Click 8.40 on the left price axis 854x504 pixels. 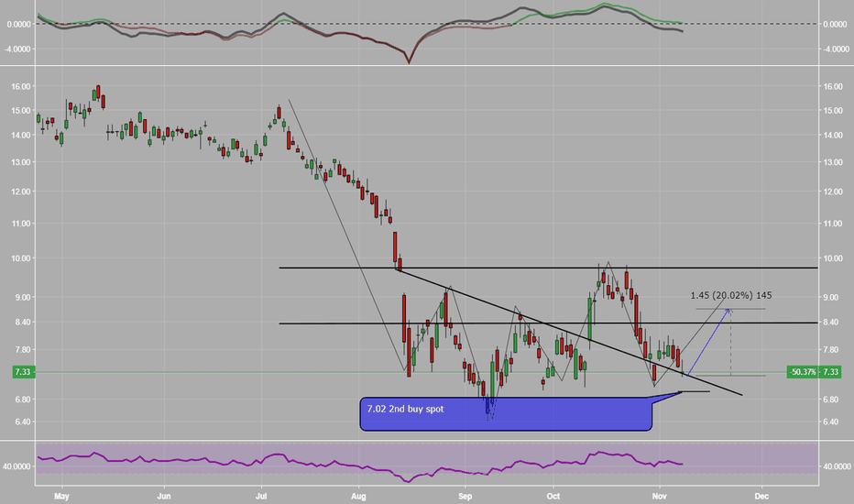(x=23, y=323)
